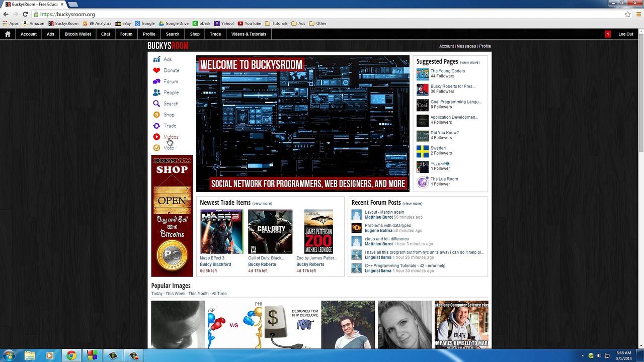The image size is (644, 362).
Task: Click the Trade arrows icon in sidebar
Action: pos(156,126)
